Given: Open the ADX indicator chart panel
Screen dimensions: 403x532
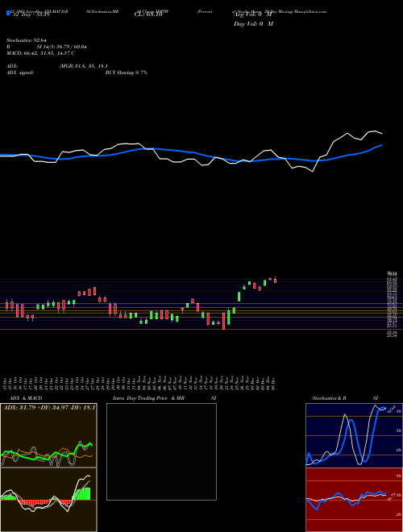Looking at the screenshot, I should pyautogui.click(x=48, y=435).
